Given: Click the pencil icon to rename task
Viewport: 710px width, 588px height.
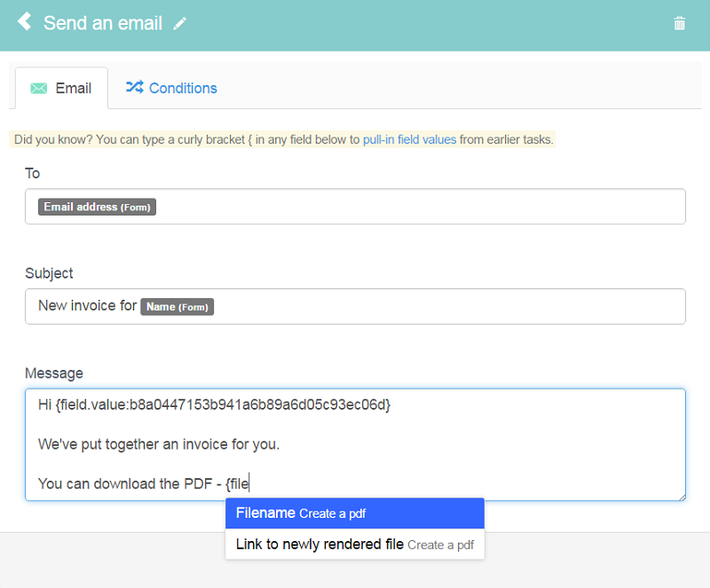Looking at the screenshot, I should coord(180,24).
